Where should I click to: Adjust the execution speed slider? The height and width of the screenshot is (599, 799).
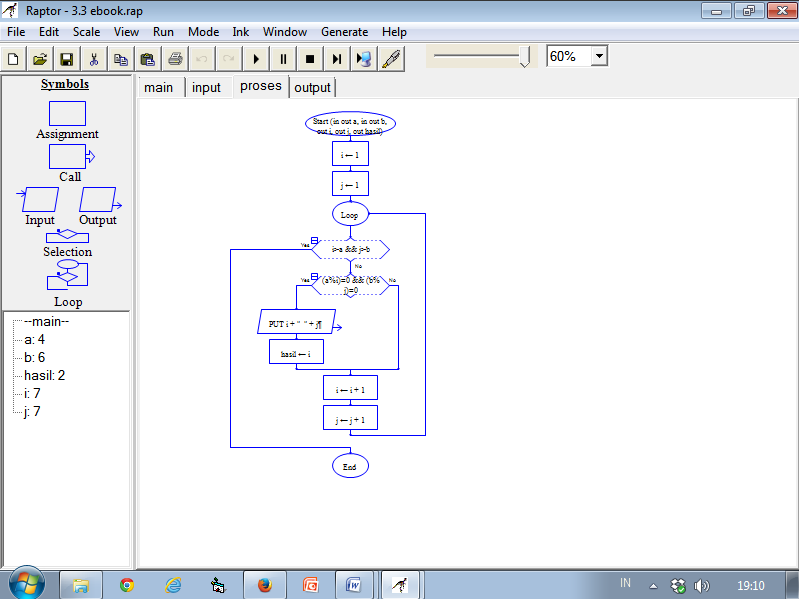(525, 57)
